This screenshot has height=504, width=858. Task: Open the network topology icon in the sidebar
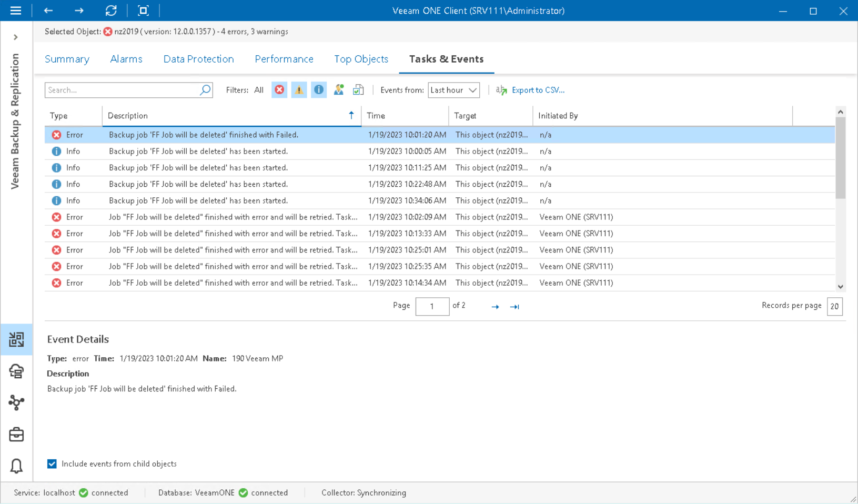click(x=16, y=403)
